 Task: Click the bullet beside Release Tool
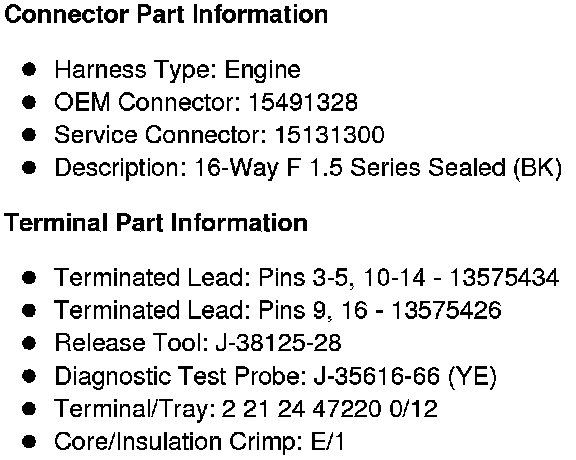29,343
